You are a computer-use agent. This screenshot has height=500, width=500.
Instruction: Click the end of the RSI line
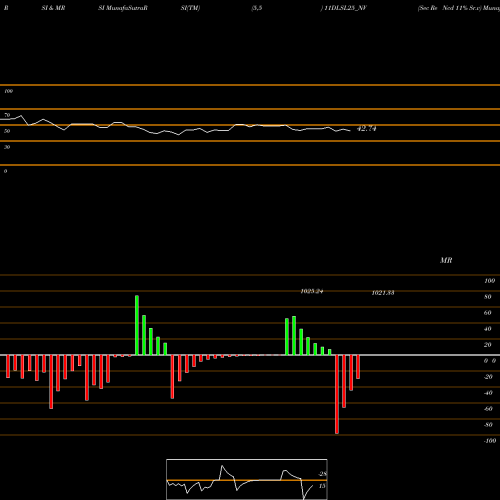(350, 130)
